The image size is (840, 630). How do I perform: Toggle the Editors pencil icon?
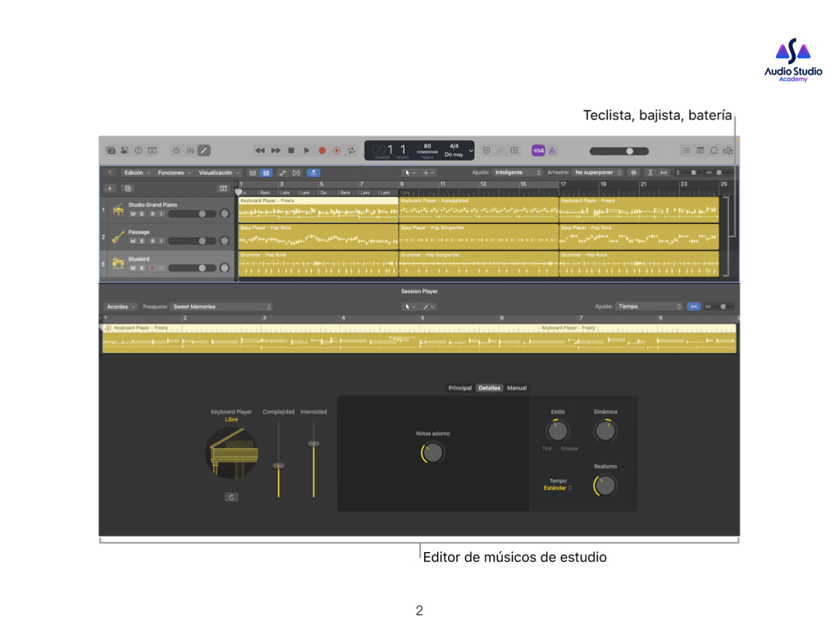point(204,151)
